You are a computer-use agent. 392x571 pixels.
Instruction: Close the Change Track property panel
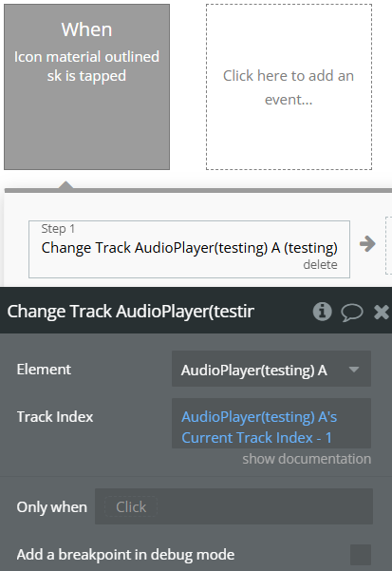pyautogui.click(x=382, y=312)
